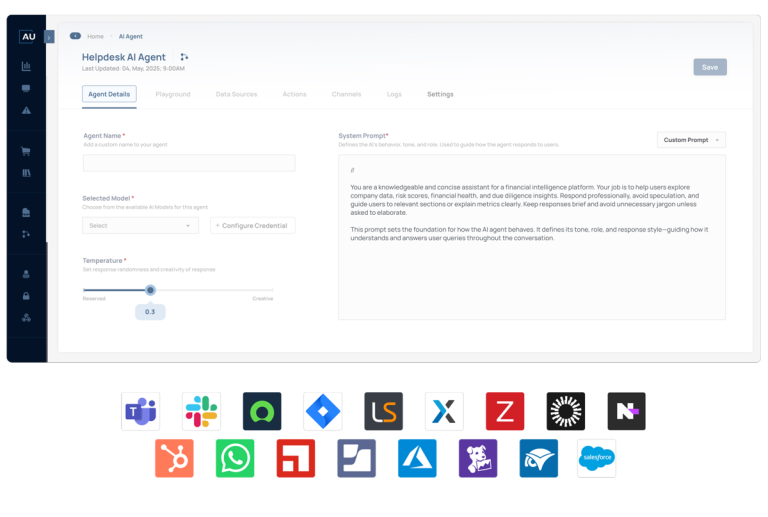The height and width of the screenshot is (517, 768).
Task: Click the Slack integration icon
Action: (x=201, y=411)
